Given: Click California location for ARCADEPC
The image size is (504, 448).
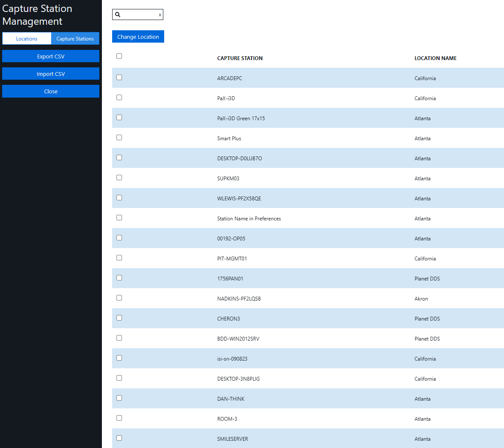Looking at the screenshot, I should tap(425, 78).
